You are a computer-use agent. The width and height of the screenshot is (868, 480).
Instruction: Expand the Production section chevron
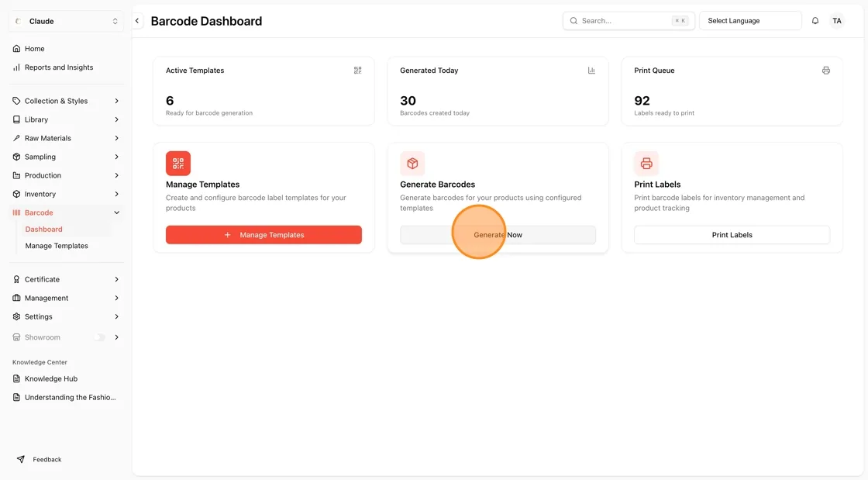pyautogui.click(x=116, y=175)
